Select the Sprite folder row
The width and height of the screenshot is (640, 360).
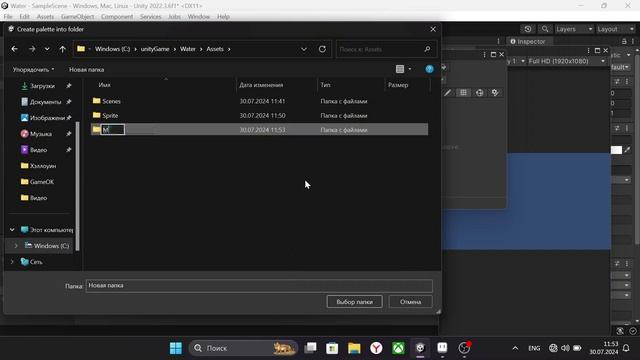coord(260,116)
